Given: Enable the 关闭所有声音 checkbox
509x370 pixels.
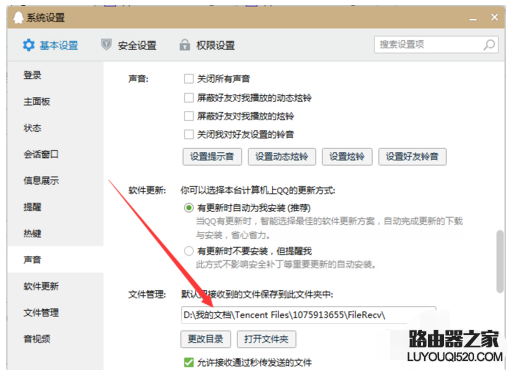Looking at the screenshot, I should click(x=189, y=79).
